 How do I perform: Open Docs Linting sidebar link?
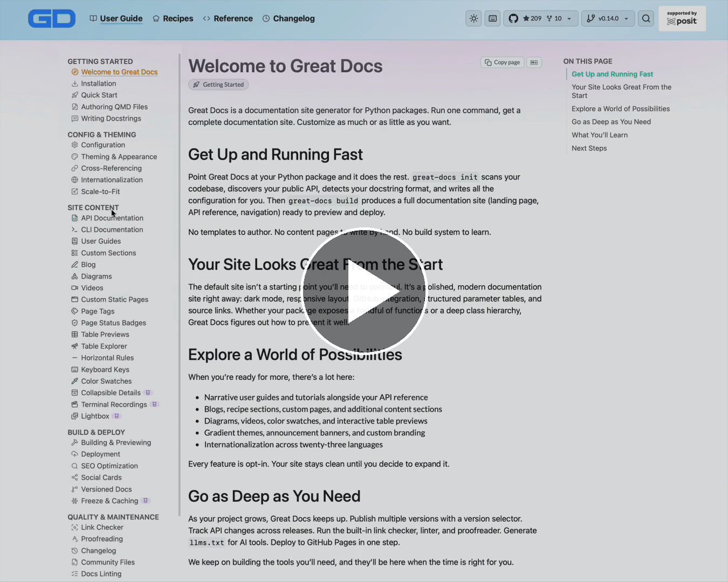tap(101, 574)
